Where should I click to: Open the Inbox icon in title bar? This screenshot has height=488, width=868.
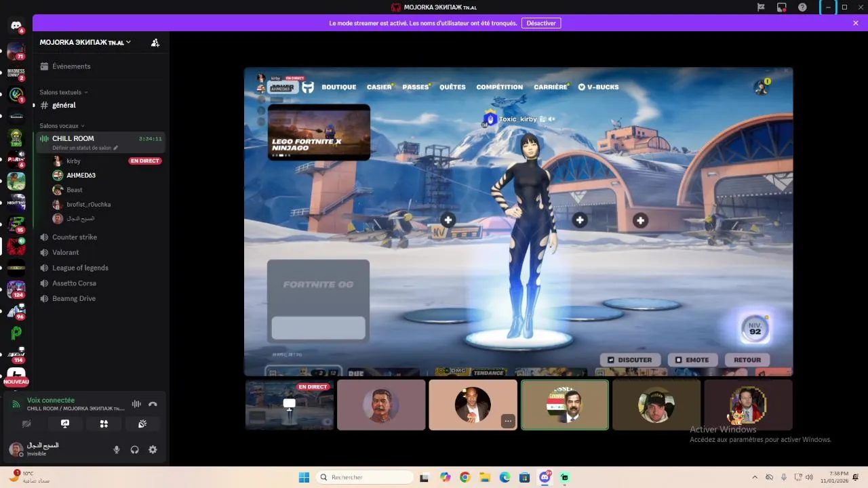click(782, 7)
